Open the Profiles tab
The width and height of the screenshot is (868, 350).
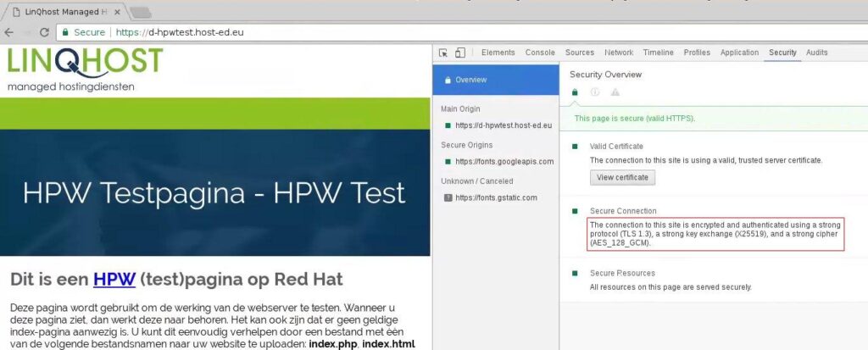(697, 53)
